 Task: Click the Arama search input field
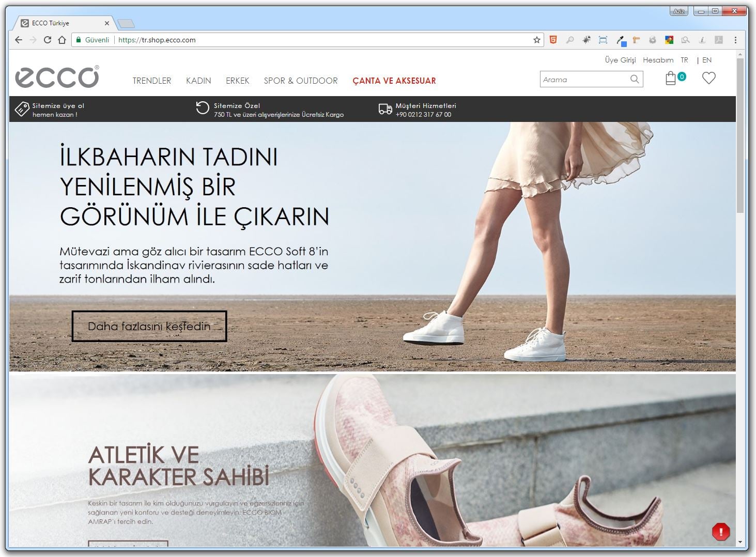pyautogui.click(x=583, y=80)
